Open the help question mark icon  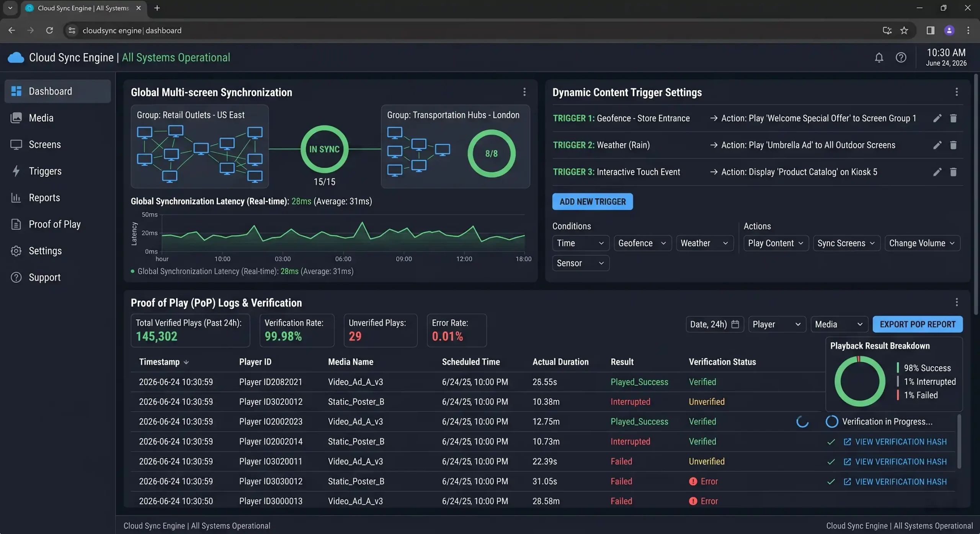click(x=901, y=57)
